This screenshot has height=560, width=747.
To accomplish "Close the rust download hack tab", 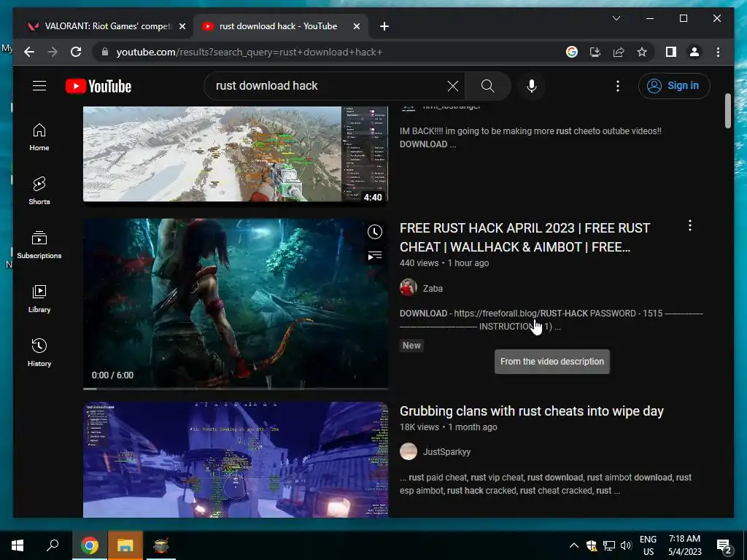I will click(x=356, y=27).
